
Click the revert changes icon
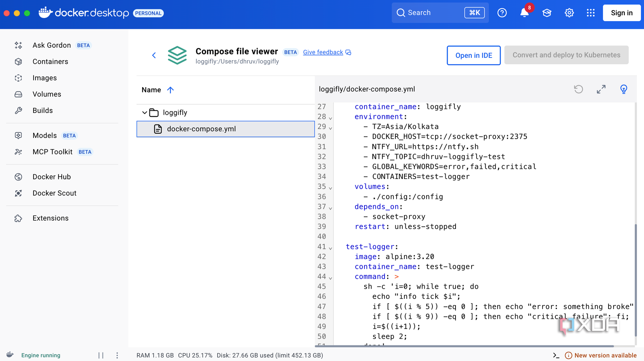pyautogui.click(x=578, y=89)
